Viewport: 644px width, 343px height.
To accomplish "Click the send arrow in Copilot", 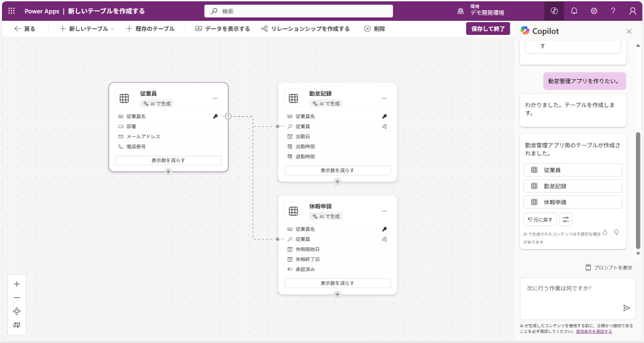I will point(627,308).
